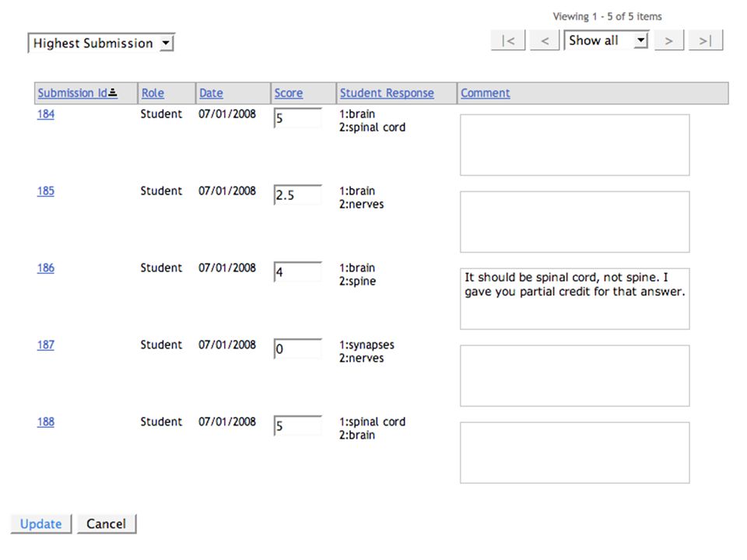Focus score field showing 2.5

(298, 194)
